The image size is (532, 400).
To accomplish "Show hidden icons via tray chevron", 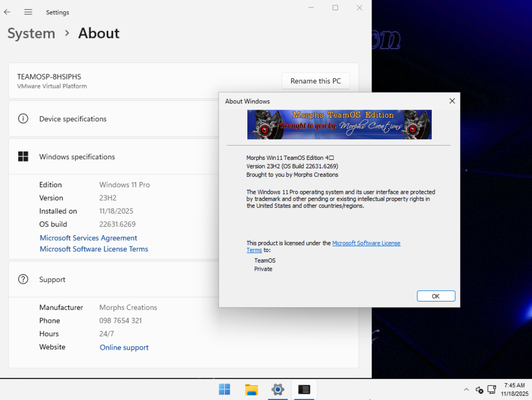I will (466, 390).
